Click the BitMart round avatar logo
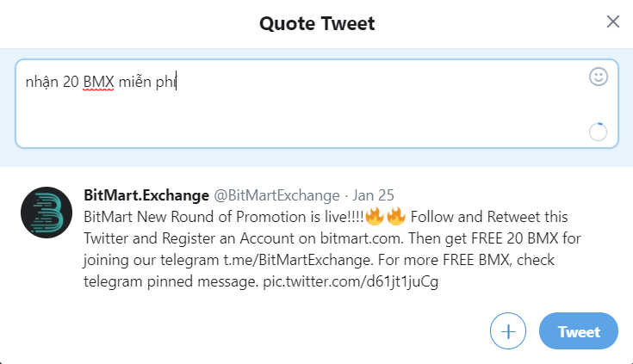 (x=46, y=213)
